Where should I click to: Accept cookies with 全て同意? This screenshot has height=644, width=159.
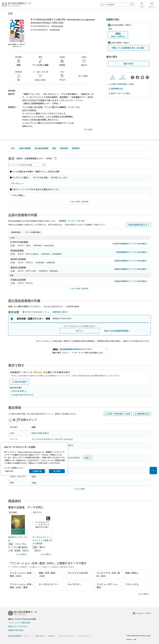click(x=57, y=471)
